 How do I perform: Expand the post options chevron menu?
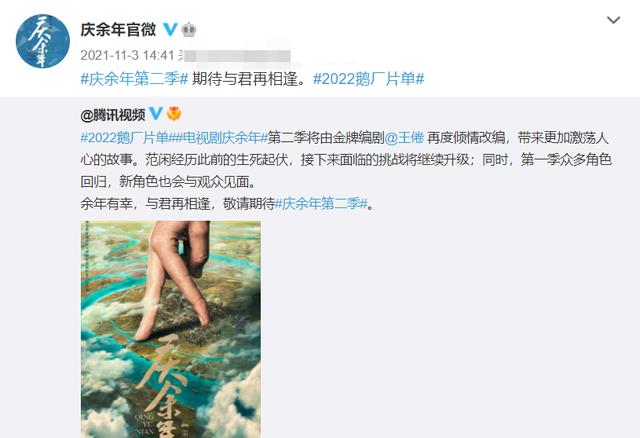613,20
